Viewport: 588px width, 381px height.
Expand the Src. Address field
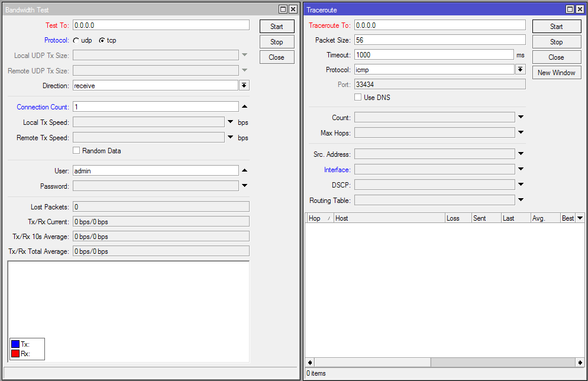[x=521, y=154]
